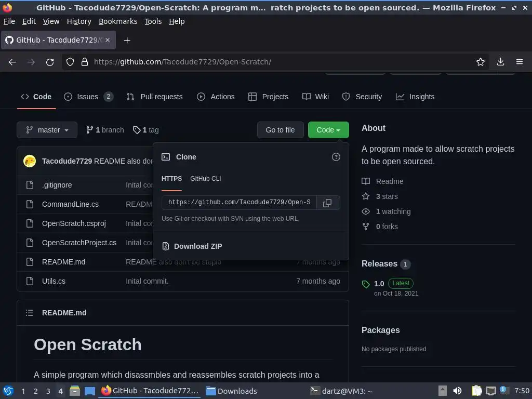Click the file icon beside .gitignore

30,185
